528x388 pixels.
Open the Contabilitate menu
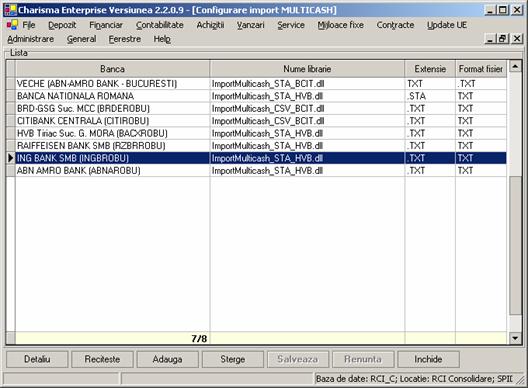(160, 25)
